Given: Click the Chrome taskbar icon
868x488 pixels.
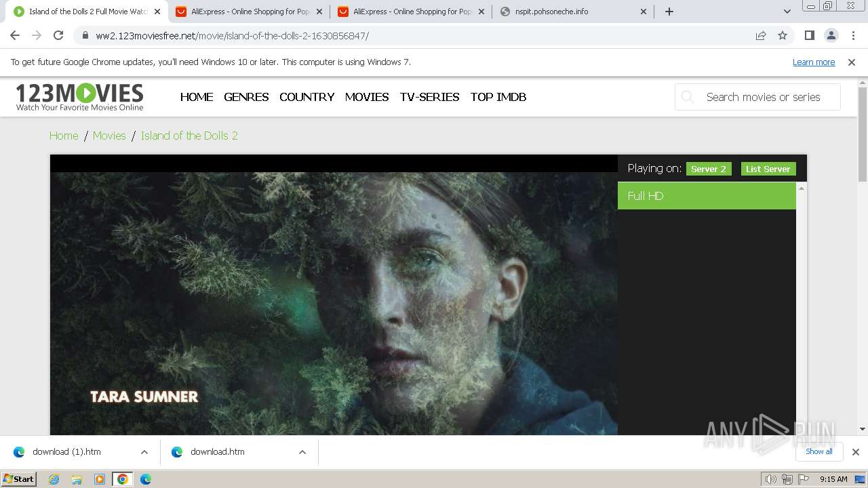Looking at the screenshot, I should pyautogui.click(x=123, y=479).
